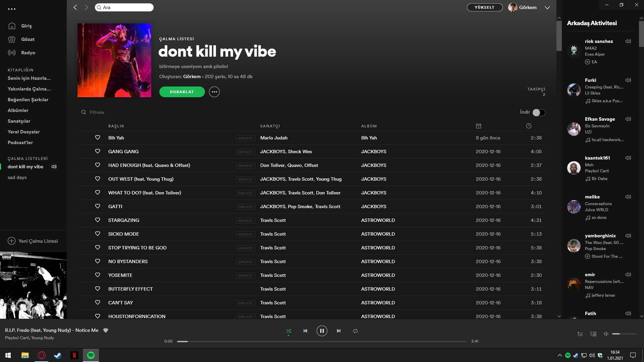Mute volume via the speaker icon
Screen dimensions: 644x362
coord(606,334)
